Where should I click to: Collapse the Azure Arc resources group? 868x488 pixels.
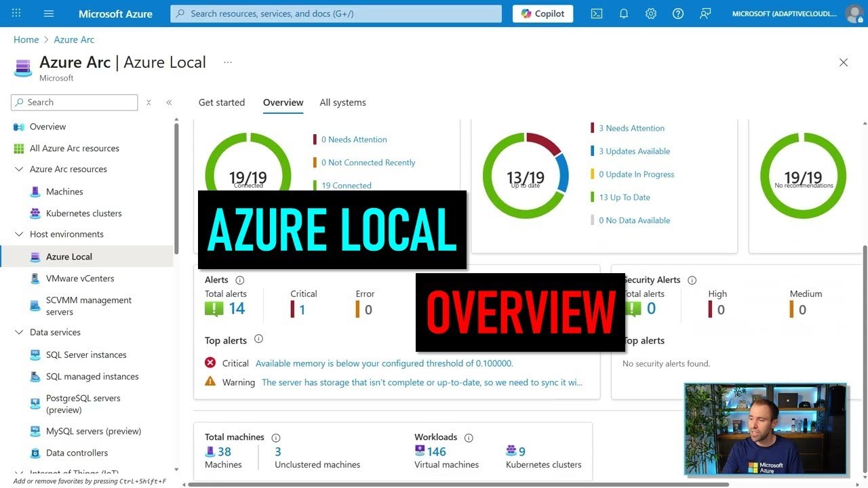coord(19,169)
